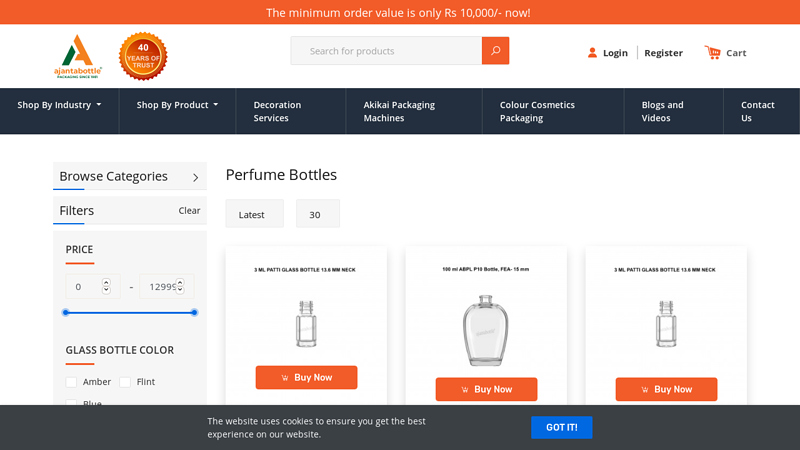
Task: Click the 40 Years of Trust badge
Action: pyautogui.click(x=143, y=56)
